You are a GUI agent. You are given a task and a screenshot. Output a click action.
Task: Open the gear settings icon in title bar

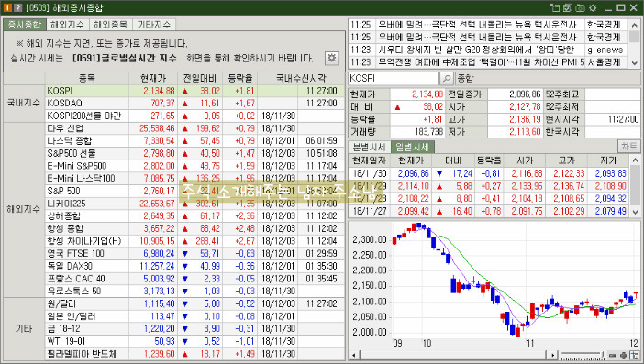pyautogui.click(x=593, y=7)
